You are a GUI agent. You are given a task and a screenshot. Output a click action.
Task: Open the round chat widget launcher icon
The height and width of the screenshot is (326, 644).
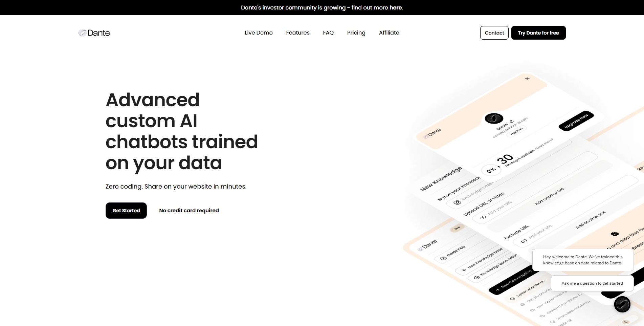622,304
